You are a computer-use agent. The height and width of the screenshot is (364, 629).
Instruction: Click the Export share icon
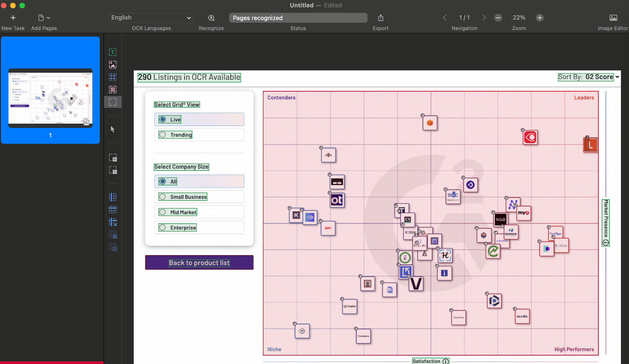pyautogui.click(x=381, y=18)
